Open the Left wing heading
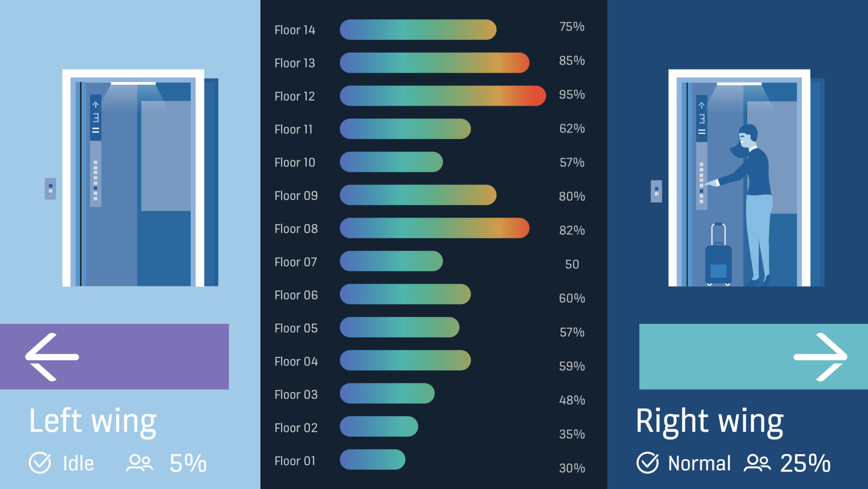 93,421
